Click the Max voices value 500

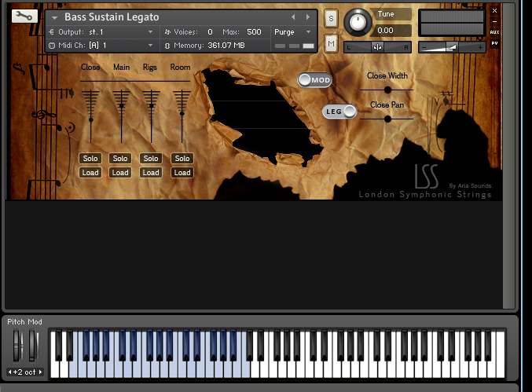click(254, 32)
